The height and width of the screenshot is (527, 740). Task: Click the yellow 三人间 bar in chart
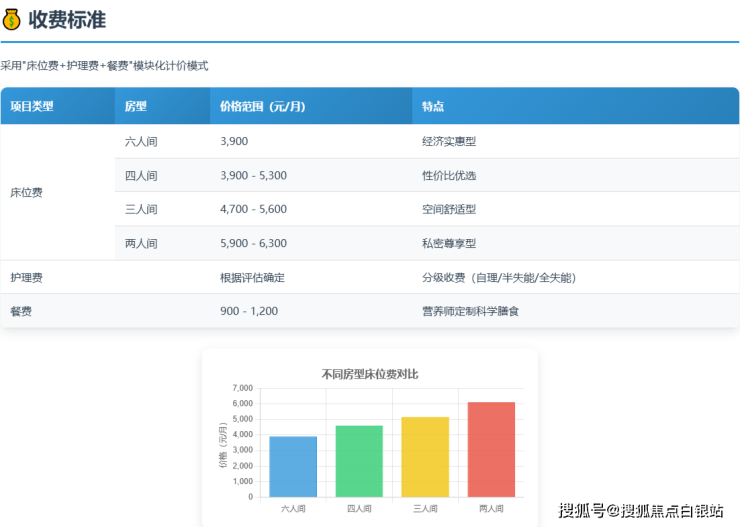coord(425,456)
